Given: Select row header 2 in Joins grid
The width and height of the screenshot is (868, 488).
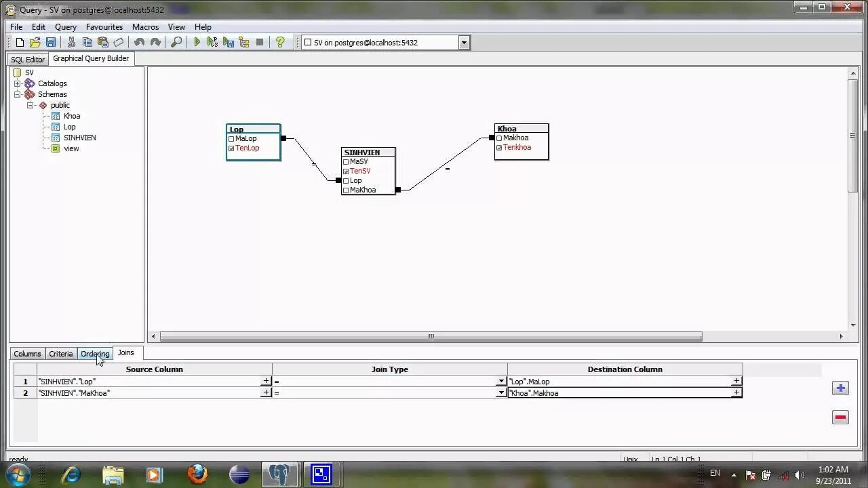Looking at the screenshot, I should [26, 393].
